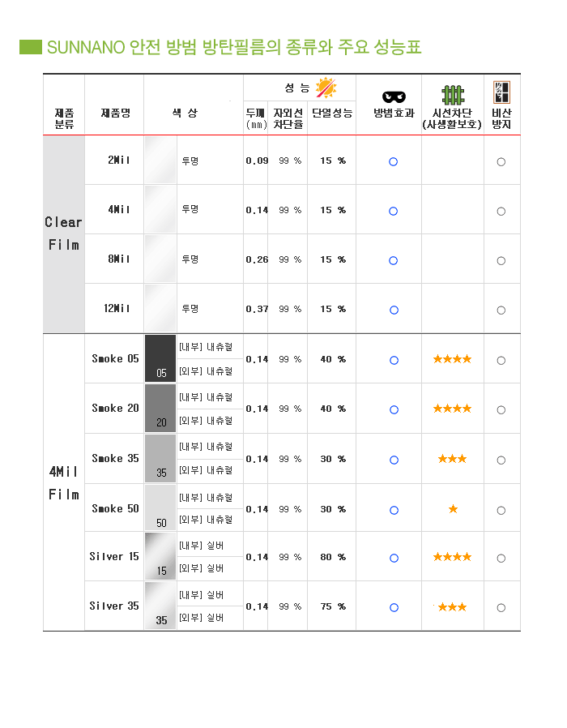Click the 4Mil Film category label
The image size is (567, 728).
64,483
